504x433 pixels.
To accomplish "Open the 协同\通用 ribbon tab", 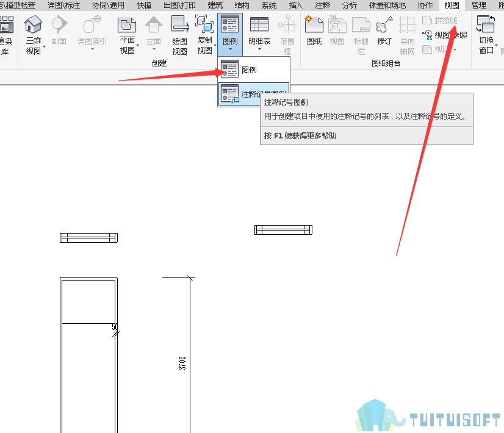I will tap(108, 5).
